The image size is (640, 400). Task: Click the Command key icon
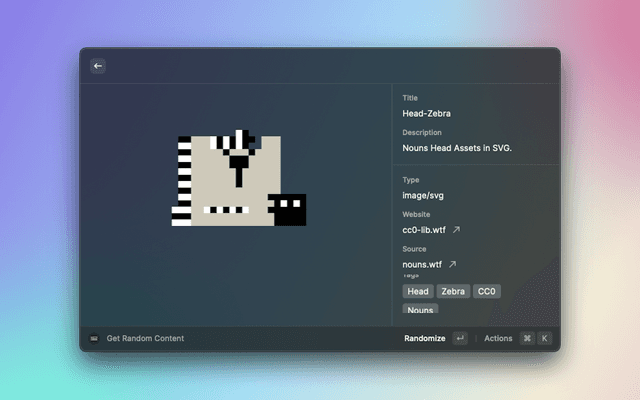(x=527, y=339)
